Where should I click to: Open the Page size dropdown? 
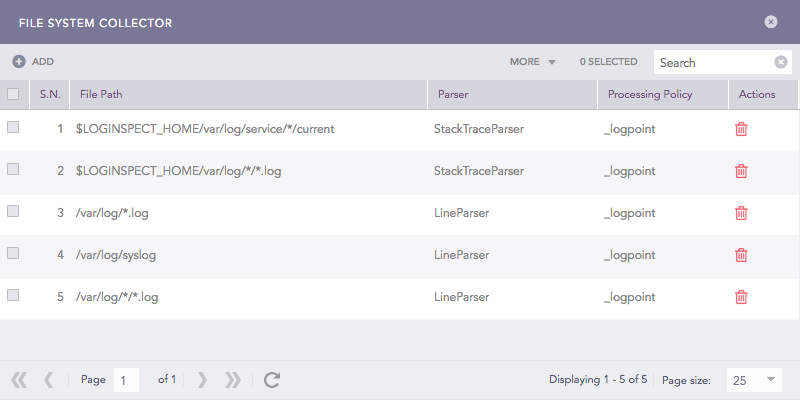(x=754, y=380)
